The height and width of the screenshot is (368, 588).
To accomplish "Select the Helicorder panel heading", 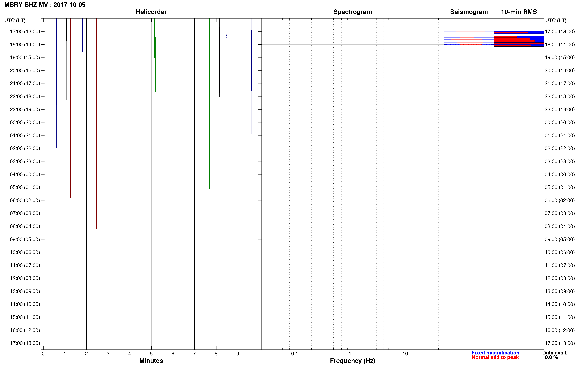I will [151, 12].
